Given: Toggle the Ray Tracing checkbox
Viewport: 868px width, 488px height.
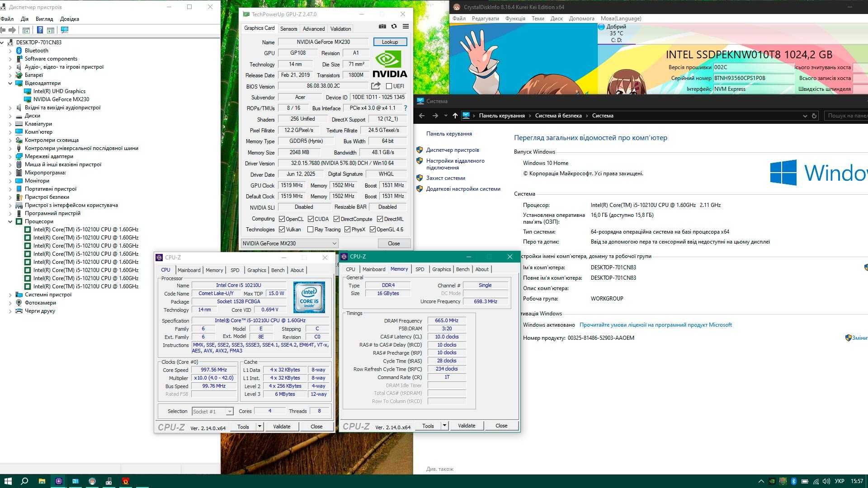Looking at the screenshot, I should pyautogui.click(x=310, y=230).
